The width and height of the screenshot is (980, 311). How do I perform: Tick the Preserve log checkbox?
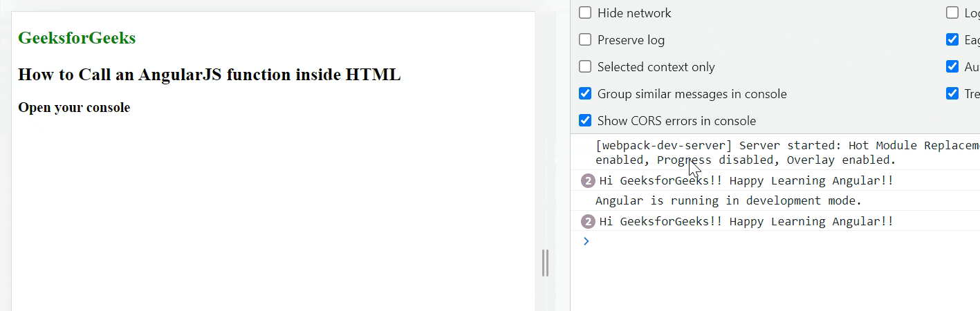pyautogui.click(x=585, y=39)
